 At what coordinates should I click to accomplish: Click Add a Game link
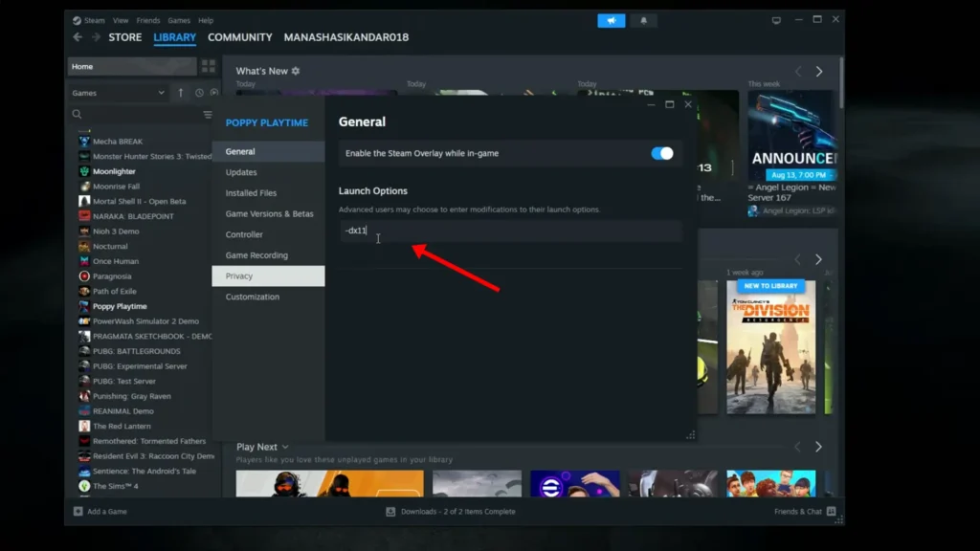107,511
